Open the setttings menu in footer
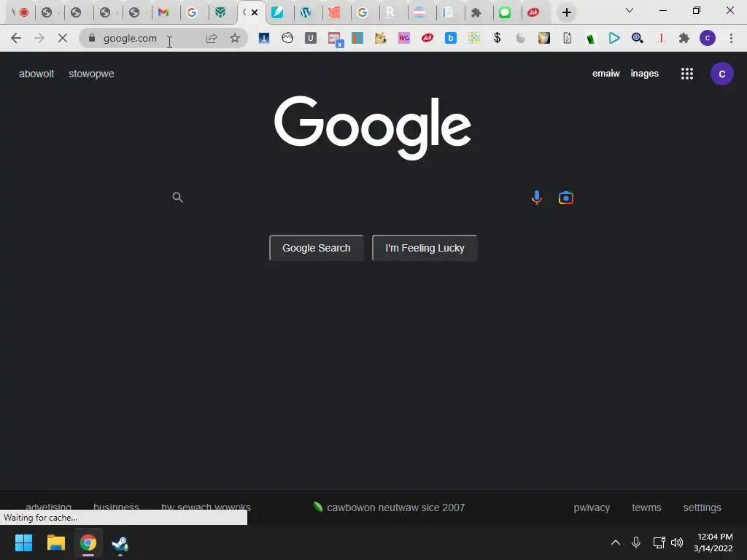This screenshot has width=747, height=560. 703,507
